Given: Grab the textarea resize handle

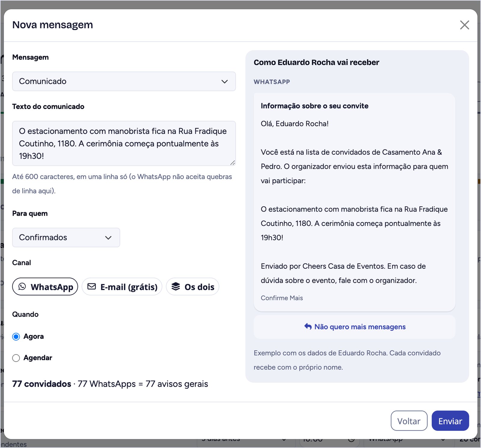Looking at the screenshot, I should click(x=232, y=163).
